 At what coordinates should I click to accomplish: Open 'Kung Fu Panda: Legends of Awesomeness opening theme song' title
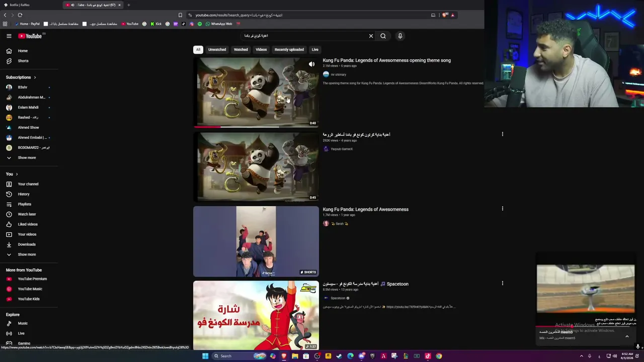[x=386, y=60]
